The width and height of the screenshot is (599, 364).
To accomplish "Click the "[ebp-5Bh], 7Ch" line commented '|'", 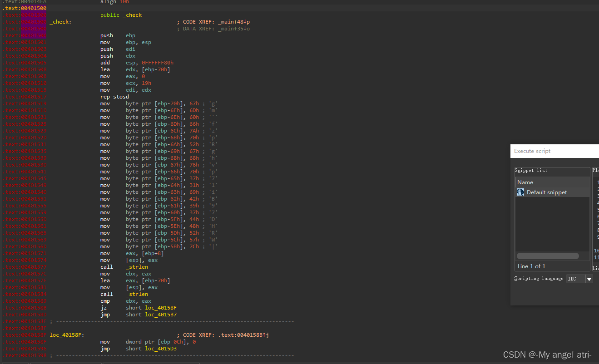I will coord(159,246).
